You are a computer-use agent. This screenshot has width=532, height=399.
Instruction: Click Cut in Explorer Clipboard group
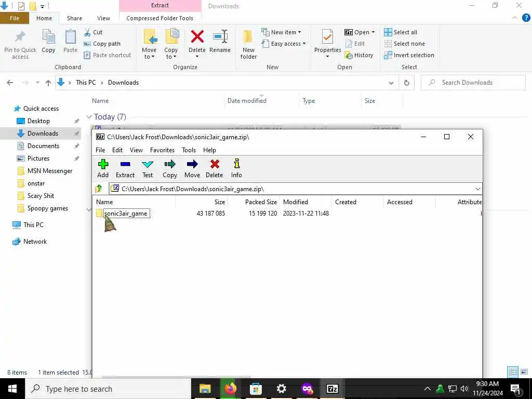coord(94,32)
